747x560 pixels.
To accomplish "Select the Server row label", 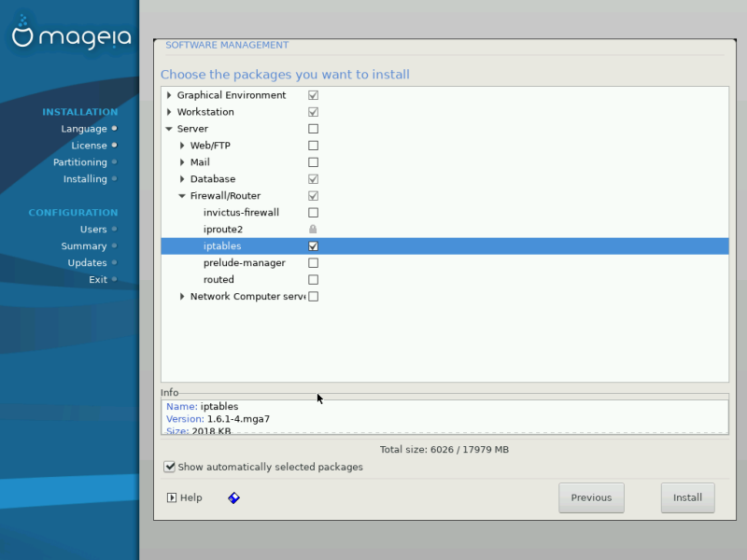I will pyautogui.click(x=192, y=129).
